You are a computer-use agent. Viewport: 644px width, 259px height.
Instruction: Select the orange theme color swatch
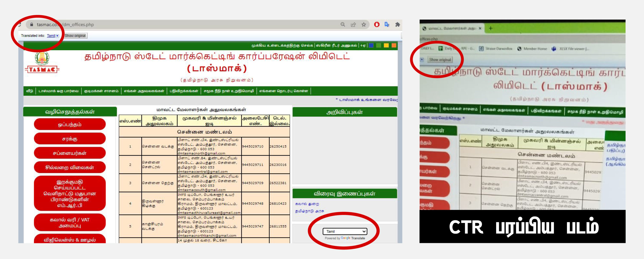pyautogui.click(x=394, y=45)
